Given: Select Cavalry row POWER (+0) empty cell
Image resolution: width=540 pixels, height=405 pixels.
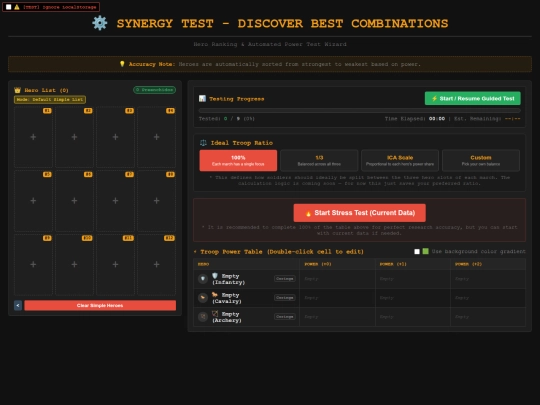Looking at the screenshot, I should click(338, 298).
